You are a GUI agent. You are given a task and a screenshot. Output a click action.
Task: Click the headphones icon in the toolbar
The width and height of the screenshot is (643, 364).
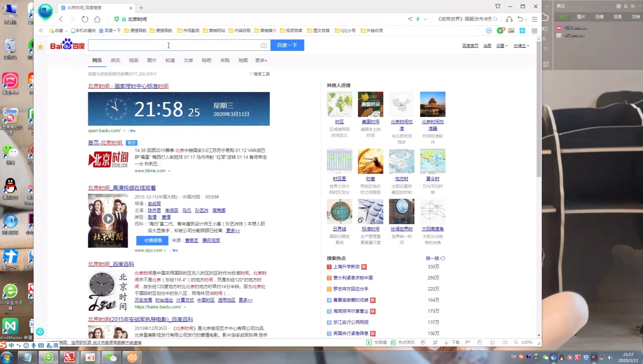coord(509,19)
